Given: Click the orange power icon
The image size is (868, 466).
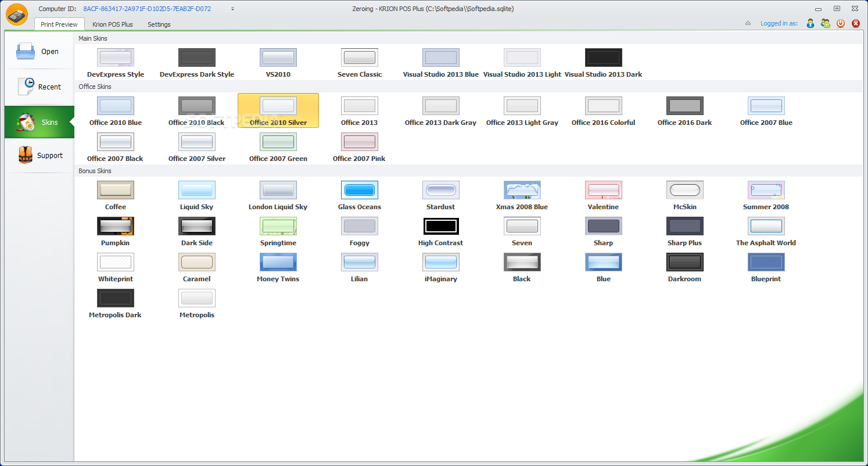Looking at the screenshot, I should pyautogui.click(x=841, y=23).
